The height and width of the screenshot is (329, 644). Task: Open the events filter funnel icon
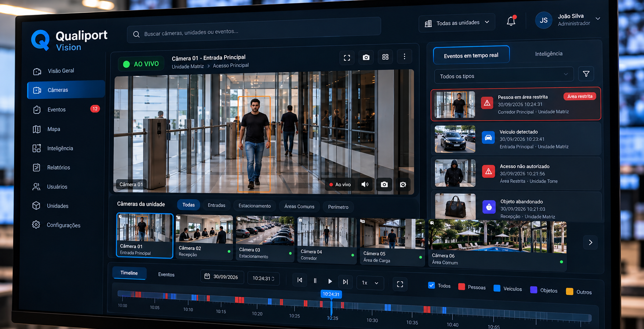pos(586,74)
